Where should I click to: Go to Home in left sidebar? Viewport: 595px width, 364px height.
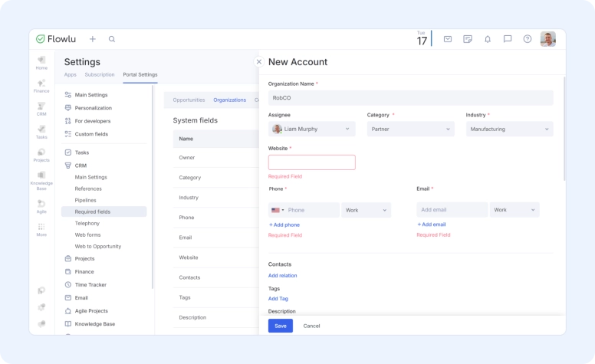click(41, 63)
